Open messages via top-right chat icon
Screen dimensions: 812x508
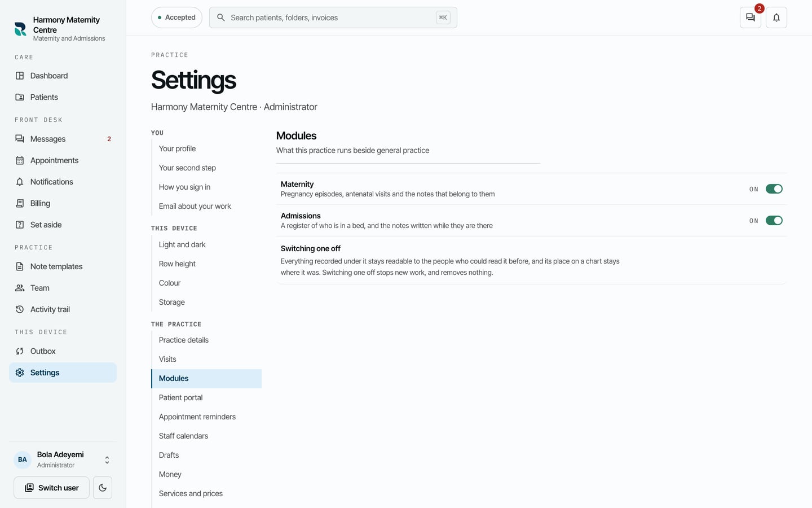coord(751,17)
